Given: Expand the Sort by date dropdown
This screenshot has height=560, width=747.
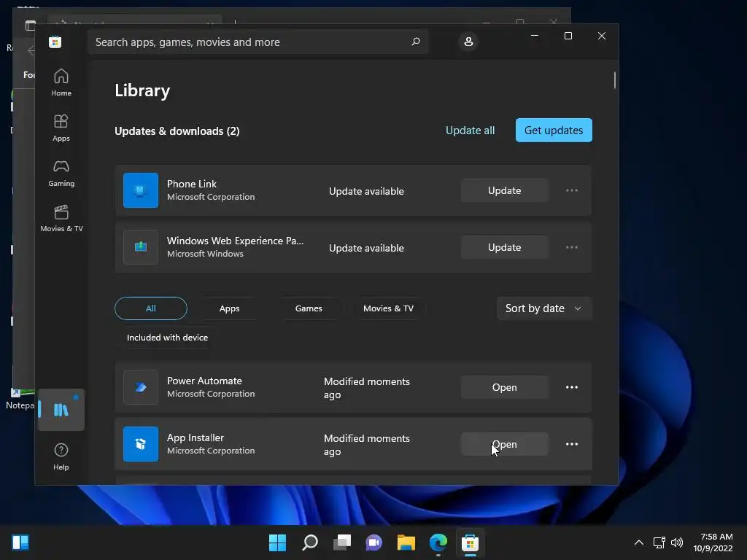Looking at the screenshot, I should [544, 308].
